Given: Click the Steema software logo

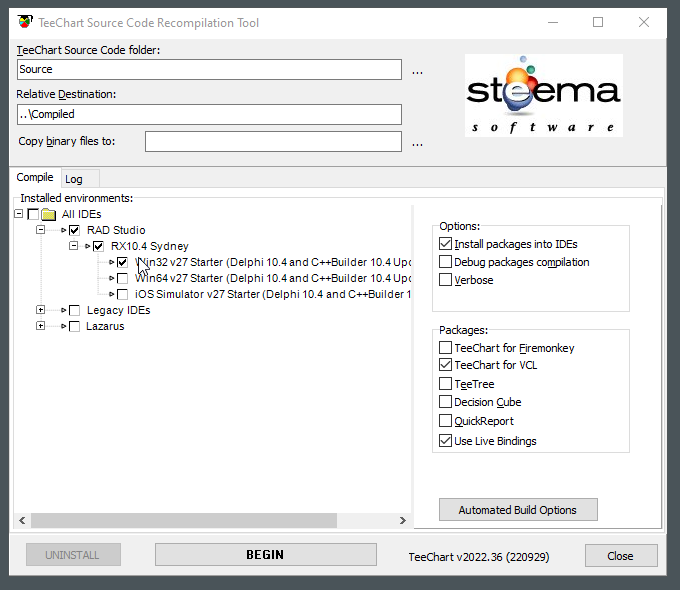Looking at the screenshot, I should (x=544, y=95).
